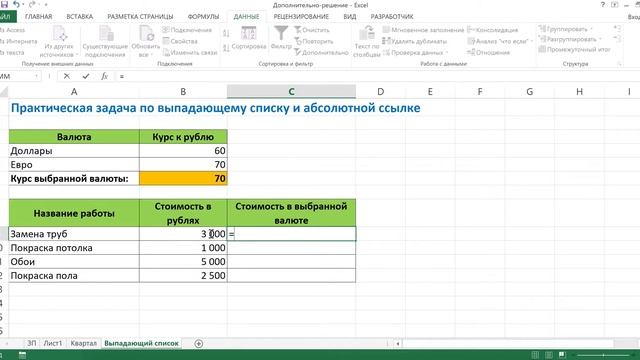The image size is (640, 360).
Task: Open Анализ "что если" dropdown
Action: (x=500, y=41)
